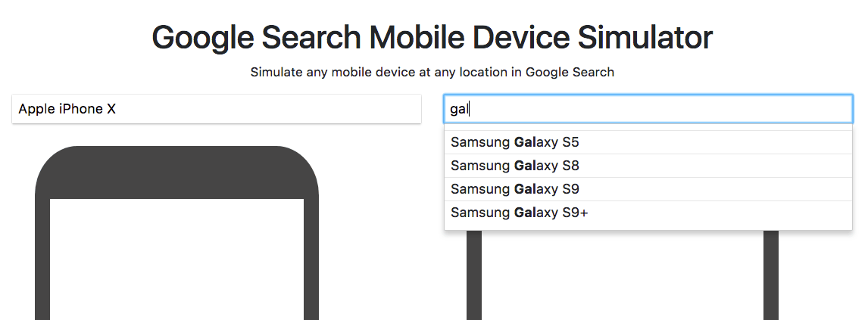
Task: Click the Google Search Mobile Device Simulator heading
Action: 432,37
